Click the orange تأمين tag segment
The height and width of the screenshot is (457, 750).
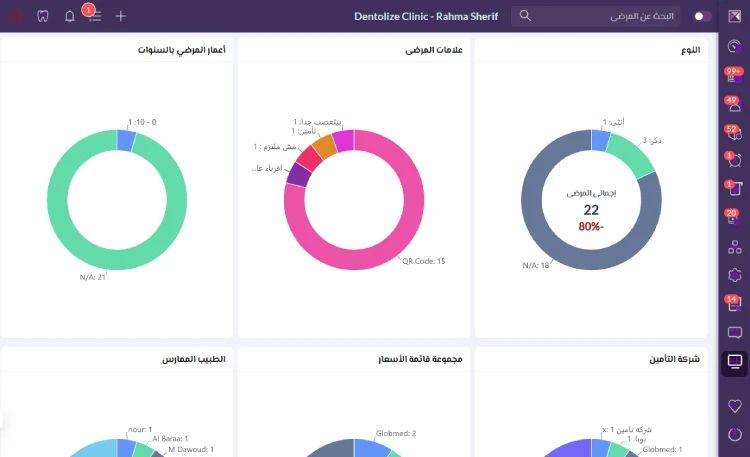point(325,147)
